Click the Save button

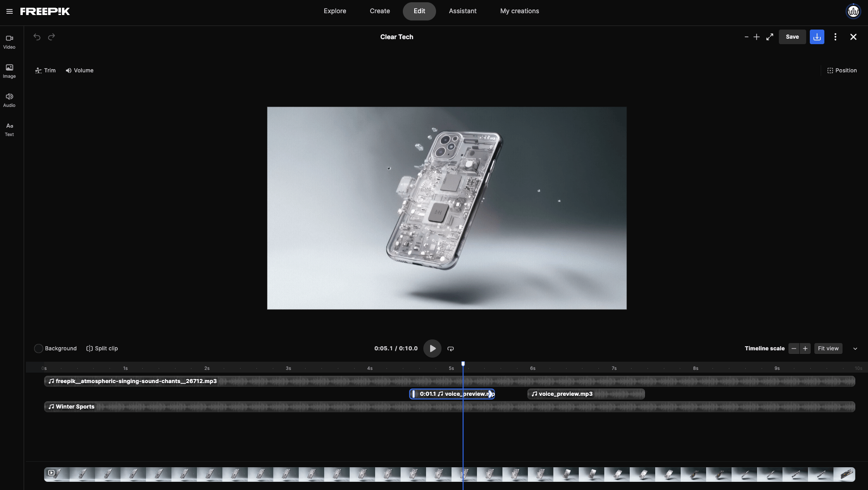792,37
